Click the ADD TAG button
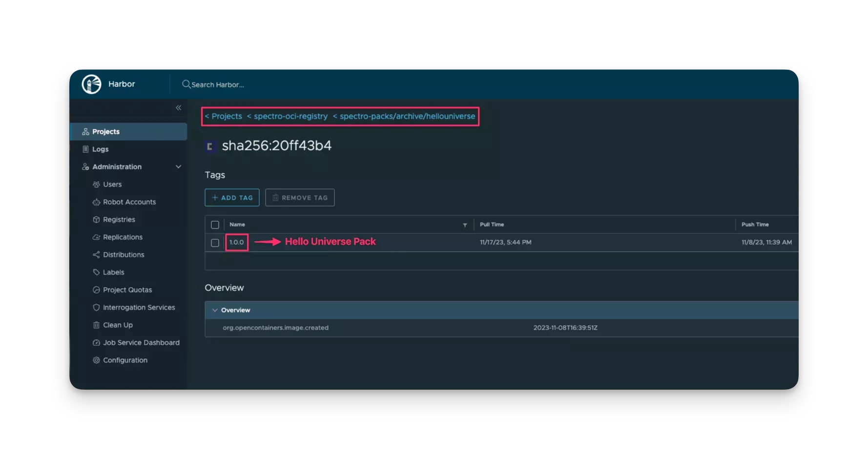Viewport: 868px width, 459px height. point(231,197)
